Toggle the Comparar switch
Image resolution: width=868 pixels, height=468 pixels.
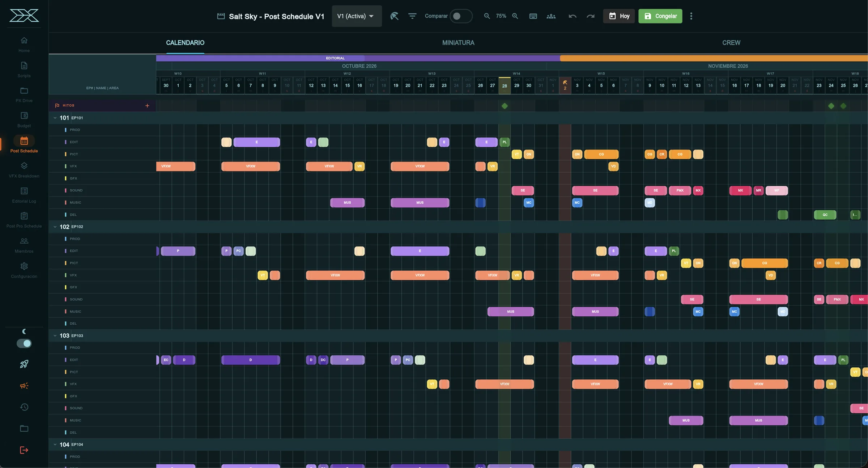click(x=461, y=16)
